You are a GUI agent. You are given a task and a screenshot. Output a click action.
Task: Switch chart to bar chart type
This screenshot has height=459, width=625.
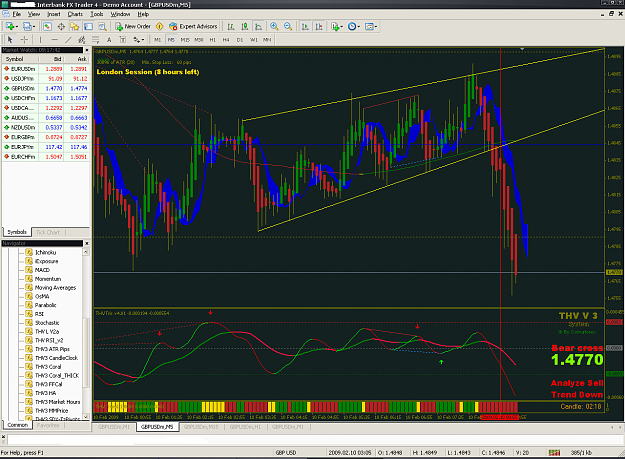click(231, 27)
